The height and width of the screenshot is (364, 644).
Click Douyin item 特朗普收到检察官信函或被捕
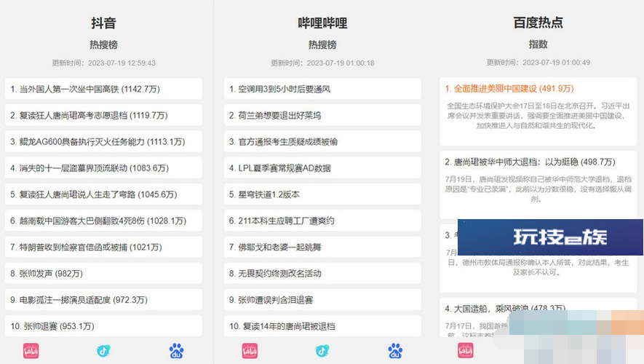[x=103, y=247]
